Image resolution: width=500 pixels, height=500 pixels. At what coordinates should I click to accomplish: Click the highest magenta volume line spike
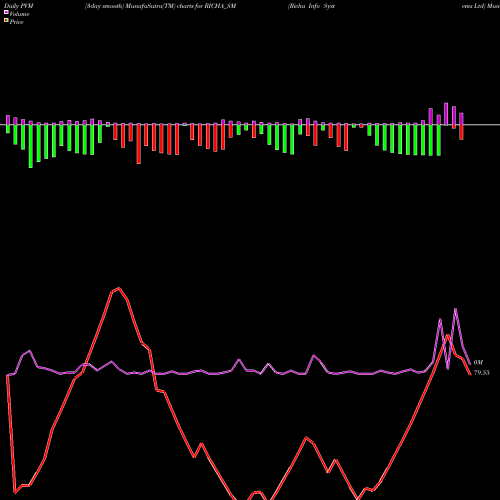[455, 309]
